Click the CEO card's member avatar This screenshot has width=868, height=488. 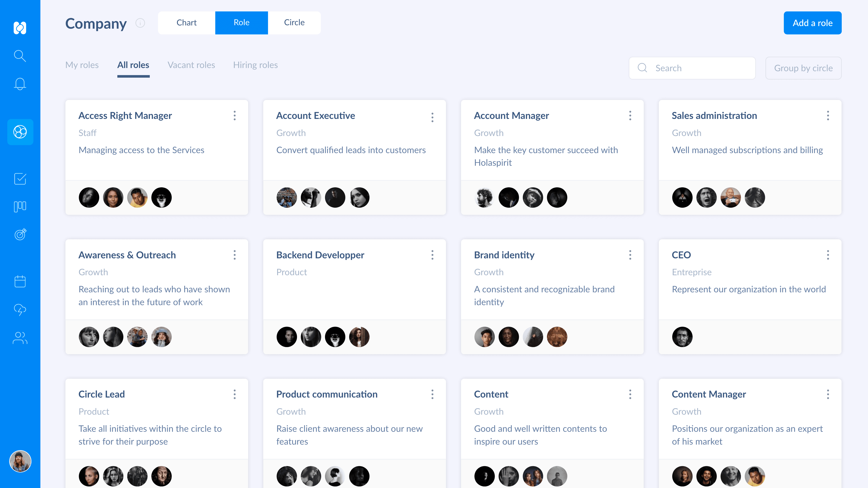click(x=682, y=337)
